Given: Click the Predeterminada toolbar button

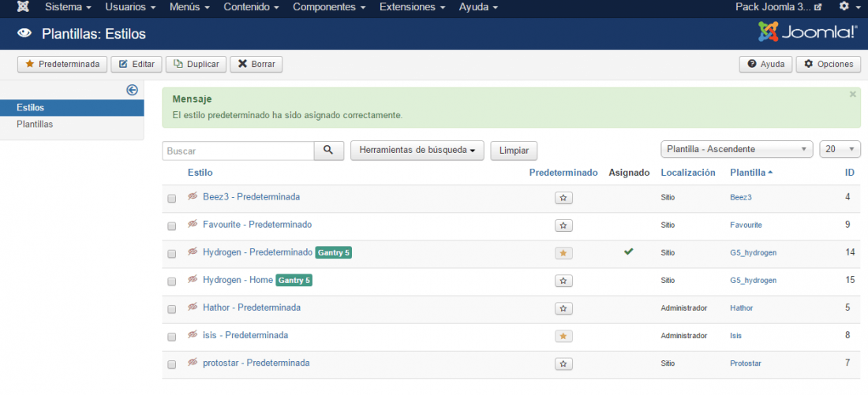Looking at the screenshot, I should pos(62,64).
